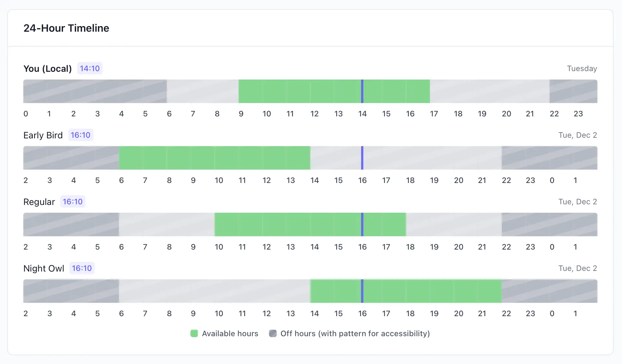This screenshot has width=622, height=364.
Task: Click the 14:10 badge beside You (Local)
Action: pyautogui.click(x=90, y=69)
